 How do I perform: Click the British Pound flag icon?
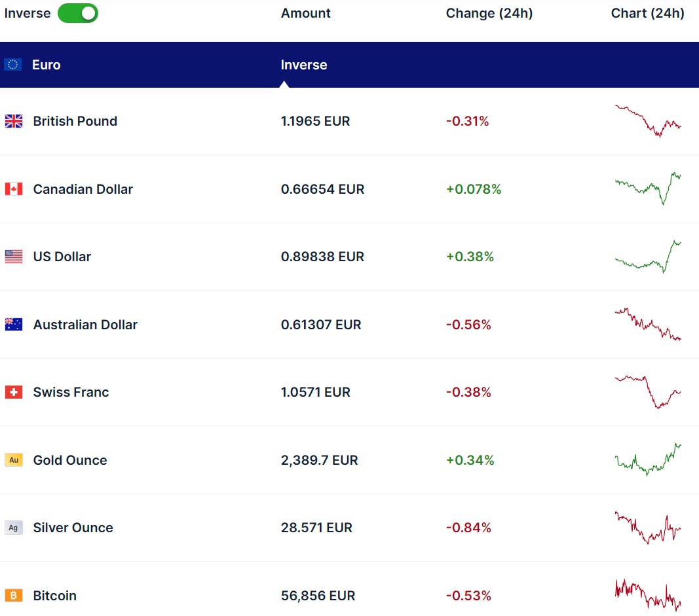click(14, 121)
